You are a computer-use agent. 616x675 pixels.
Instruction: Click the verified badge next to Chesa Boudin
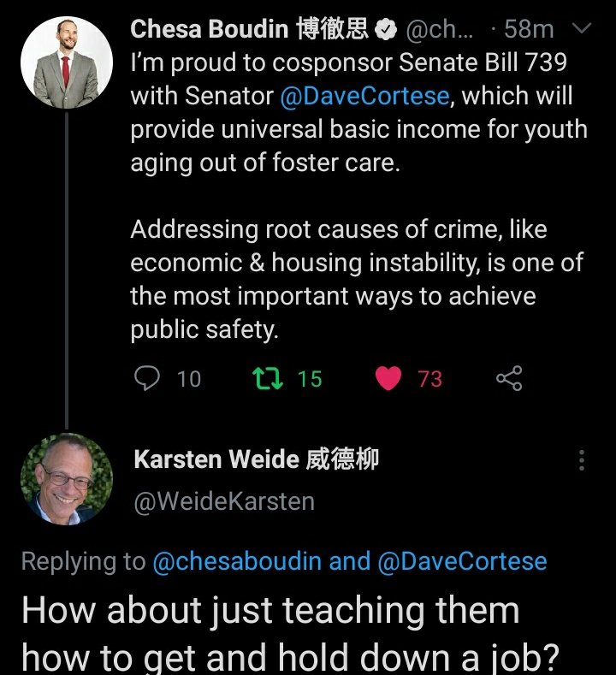386,30
